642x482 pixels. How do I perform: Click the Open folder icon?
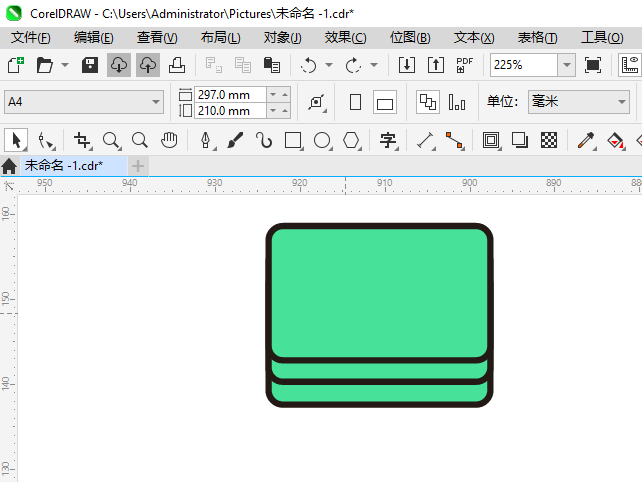44,65
